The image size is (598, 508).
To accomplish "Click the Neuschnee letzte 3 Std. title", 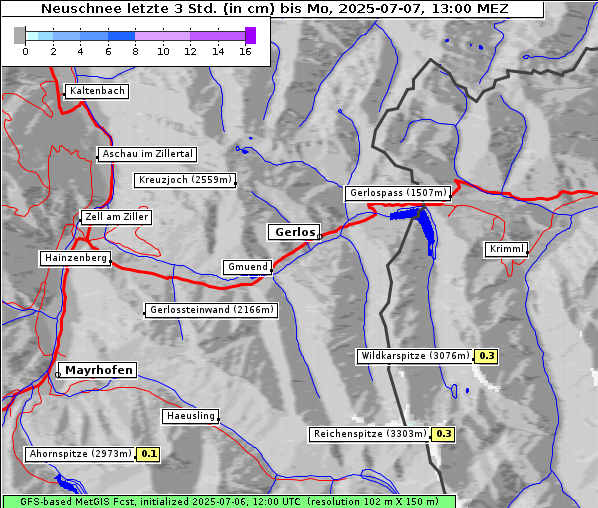I will [x=275, y=9].
